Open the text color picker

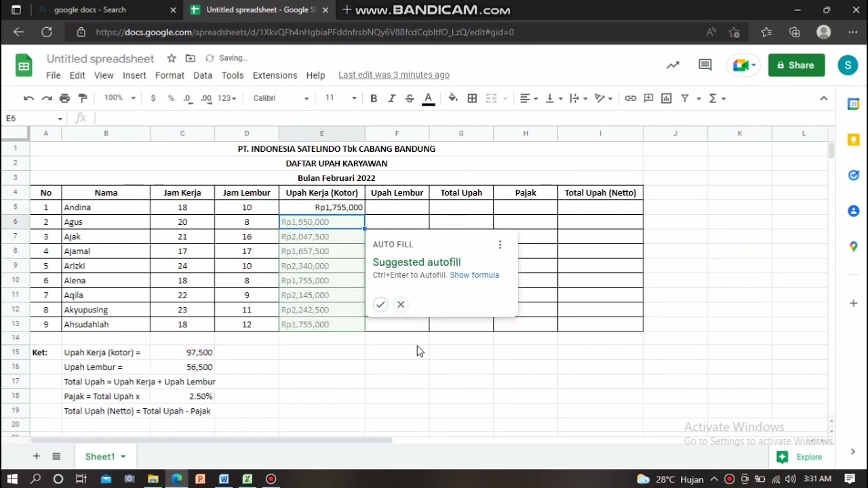pos(428,99)
